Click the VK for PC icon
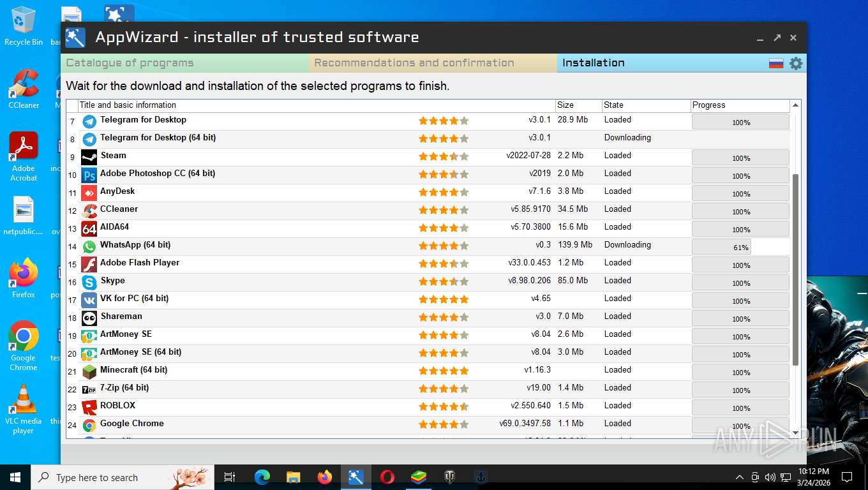This screenshot has width=868, height=490. click(x=89, y=300)
